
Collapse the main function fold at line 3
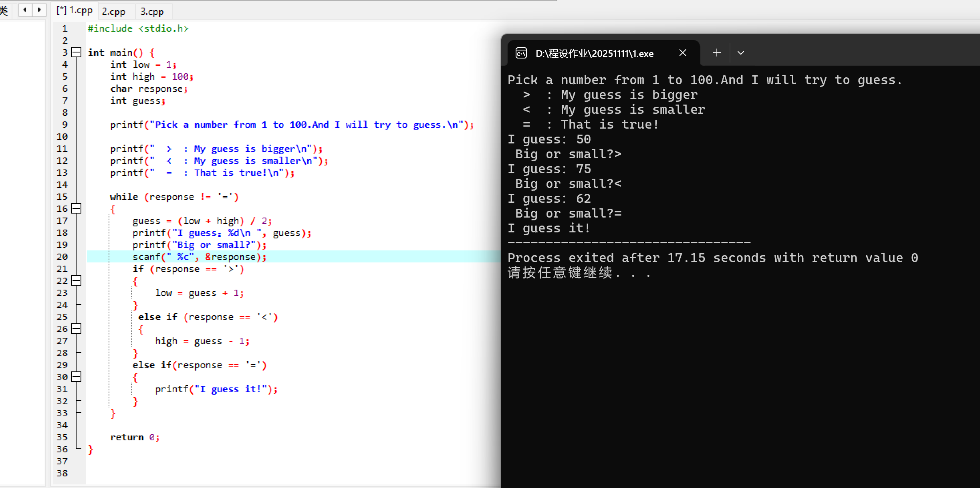tap(76, 52)
